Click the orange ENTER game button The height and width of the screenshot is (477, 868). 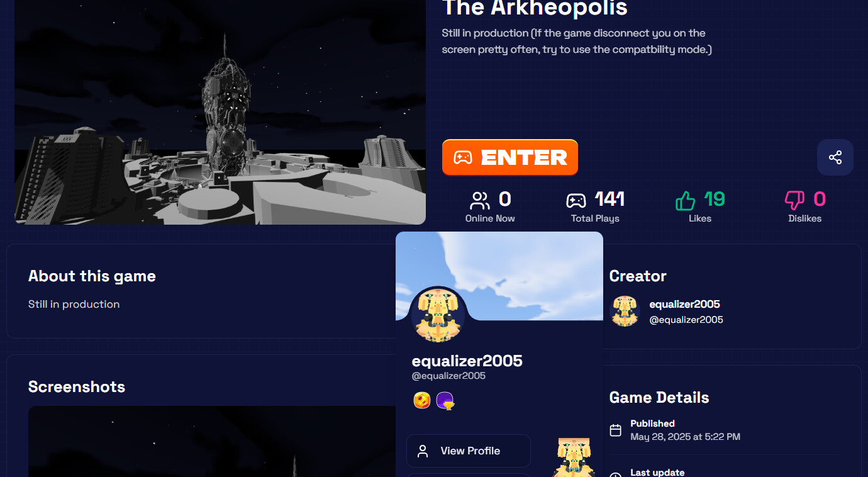(509, 157)
